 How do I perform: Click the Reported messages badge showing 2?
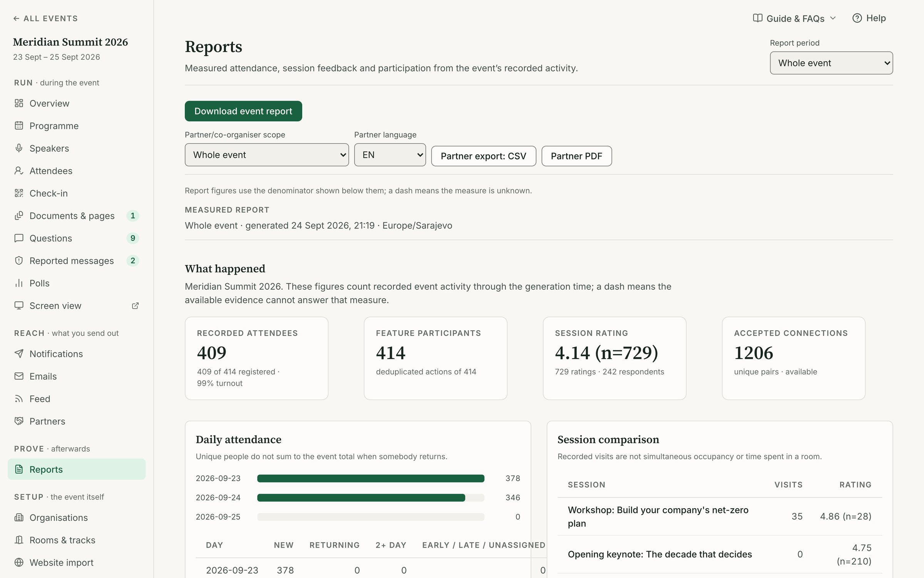[133, 260]
